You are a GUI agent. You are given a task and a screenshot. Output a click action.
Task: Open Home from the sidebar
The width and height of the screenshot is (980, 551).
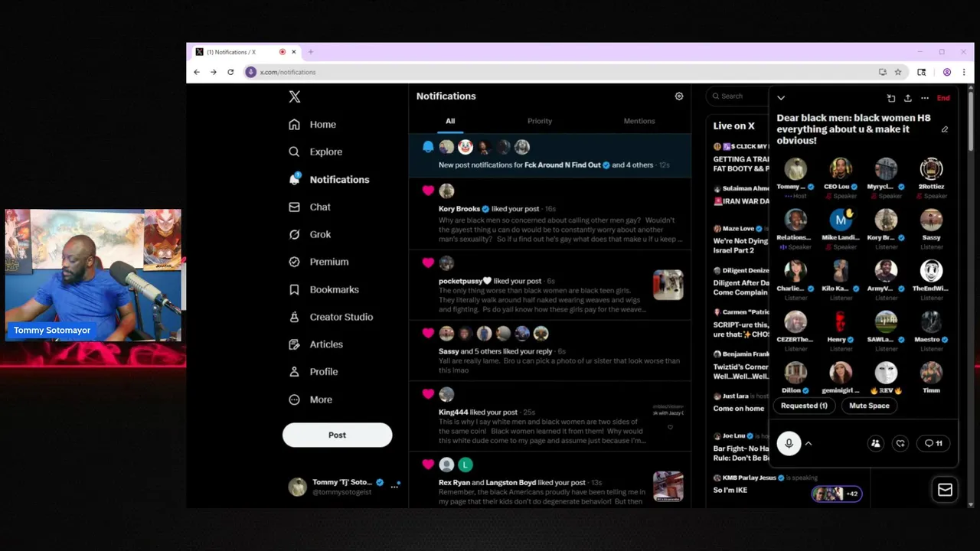(x=312, y=124)
